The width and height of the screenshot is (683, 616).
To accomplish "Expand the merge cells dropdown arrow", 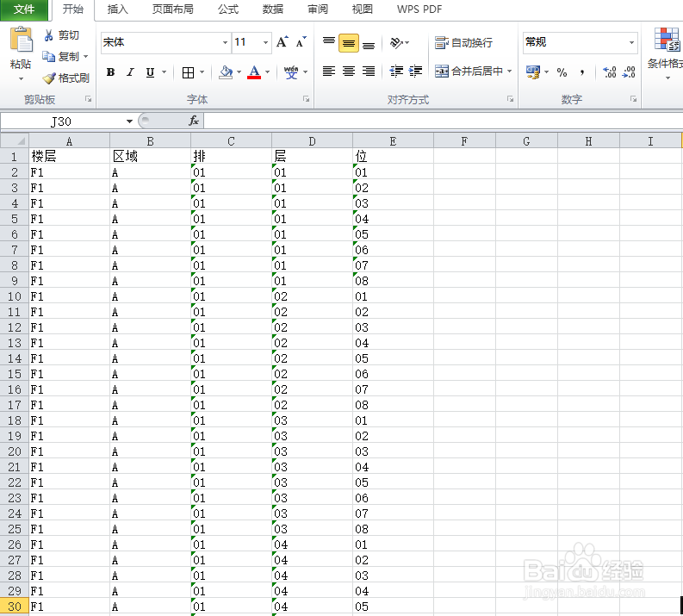I will coord(509,71).
